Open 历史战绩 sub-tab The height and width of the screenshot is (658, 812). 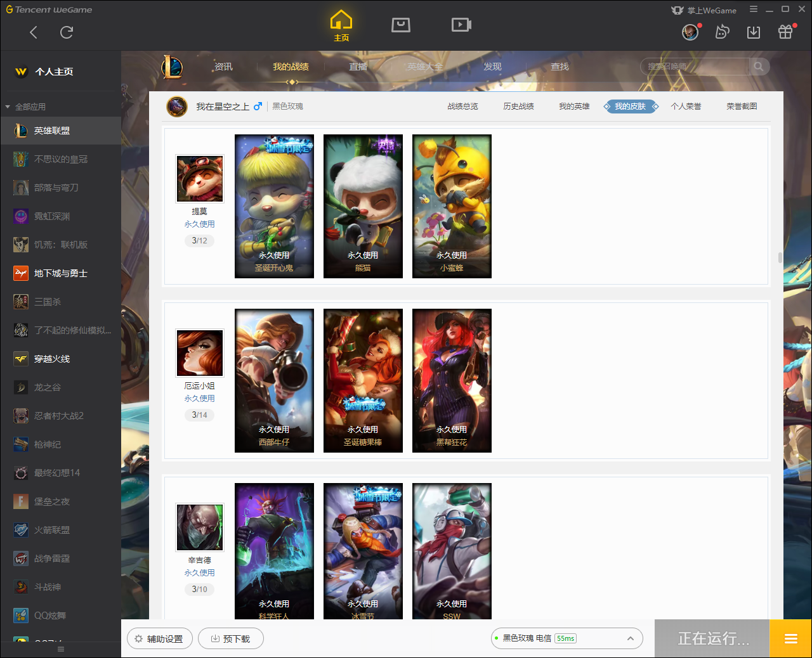[518, 106]
